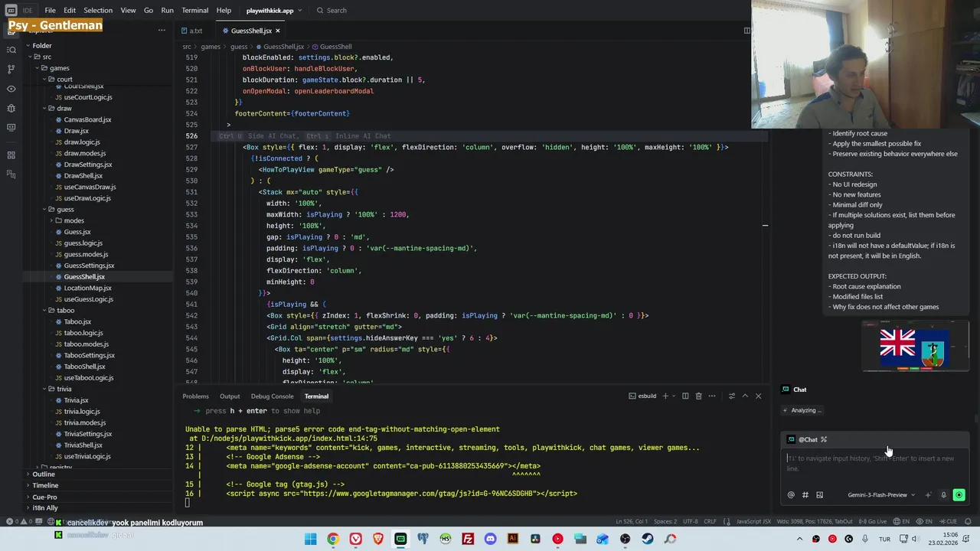Open GuessSettings.jsx in explorer
980x551 pixels.
click(x=89, y=266)
